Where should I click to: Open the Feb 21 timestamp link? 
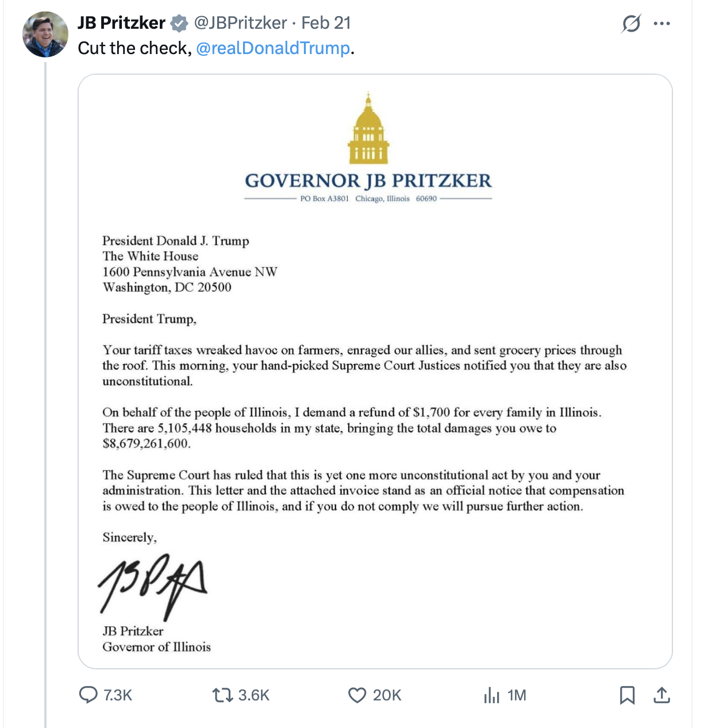coord(326,23)
